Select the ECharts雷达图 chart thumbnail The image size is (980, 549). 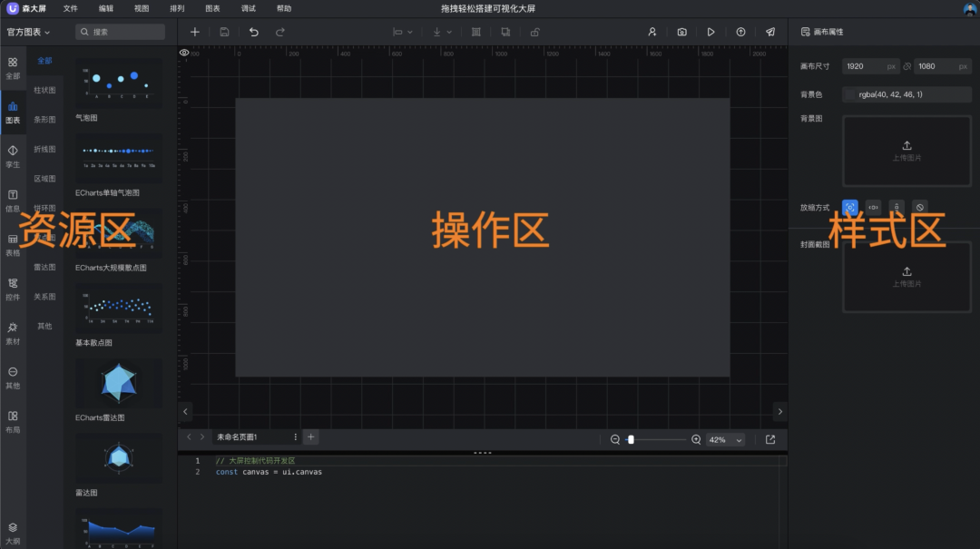[118, 383]
